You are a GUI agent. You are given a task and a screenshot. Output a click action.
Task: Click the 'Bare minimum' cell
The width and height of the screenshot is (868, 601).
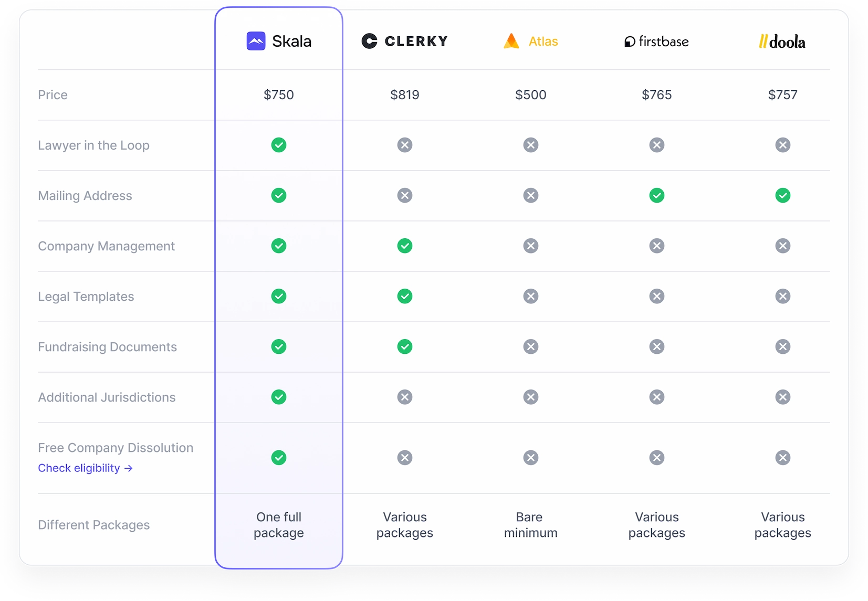[531, 525]
